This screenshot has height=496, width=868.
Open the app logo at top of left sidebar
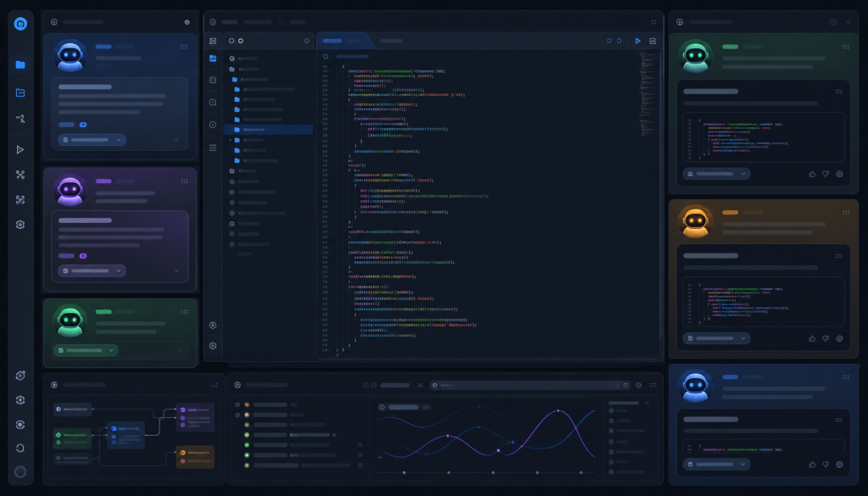click(x=20, y=24)
